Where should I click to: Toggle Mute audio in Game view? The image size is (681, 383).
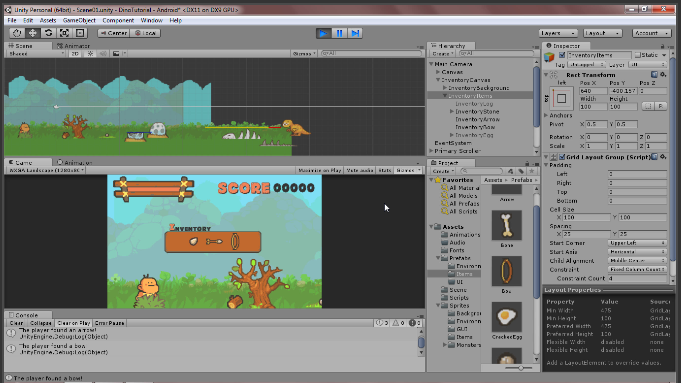360,170
